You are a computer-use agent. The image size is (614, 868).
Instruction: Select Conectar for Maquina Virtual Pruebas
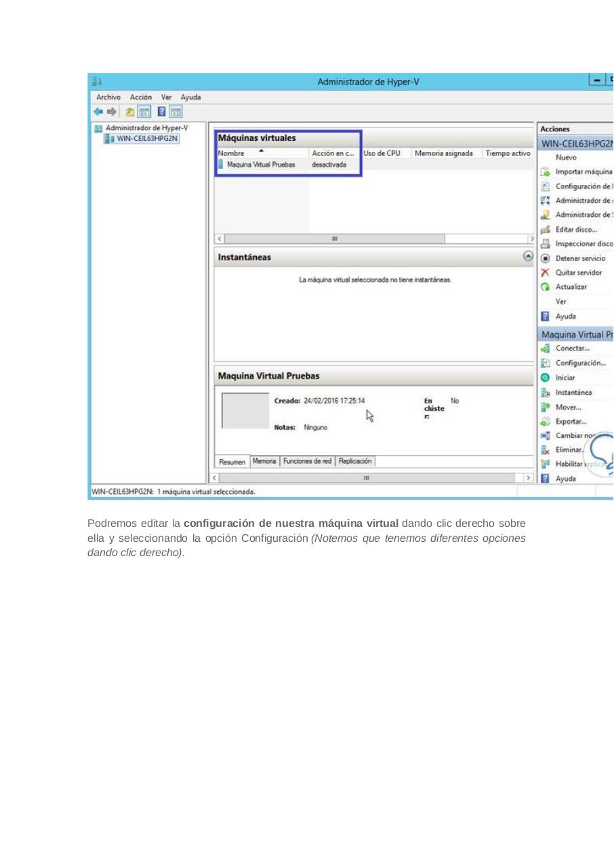click(571, 348)
